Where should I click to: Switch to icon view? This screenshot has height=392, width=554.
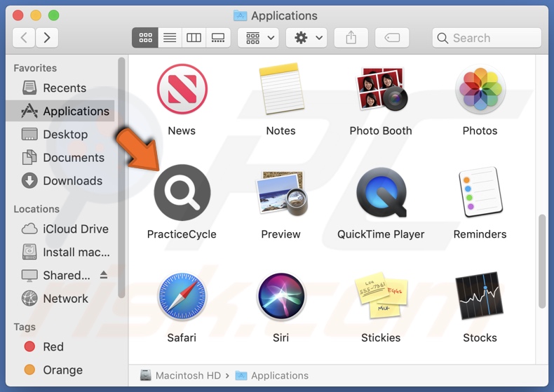coord(145,37)
